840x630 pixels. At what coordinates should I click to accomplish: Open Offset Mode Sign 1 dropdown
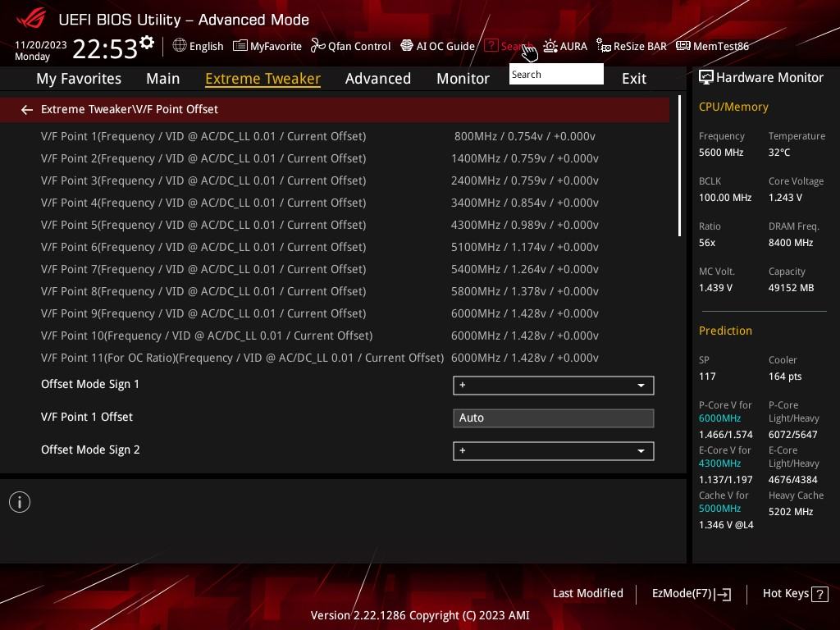tap(554, 386)
